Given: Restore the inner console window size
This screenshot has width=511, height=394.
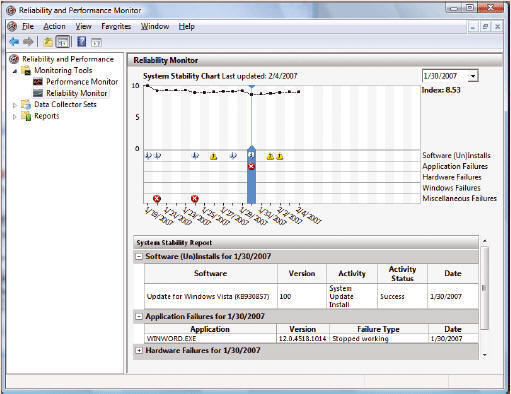Looking at the screenshot, I should (485, 27).
